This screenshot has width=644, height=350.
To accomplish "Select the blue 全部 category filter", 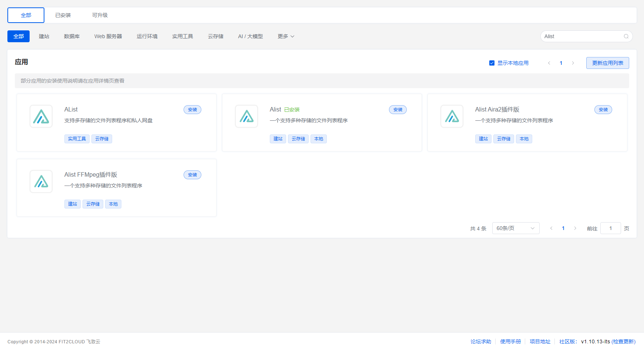I will [x=19, y=36].
